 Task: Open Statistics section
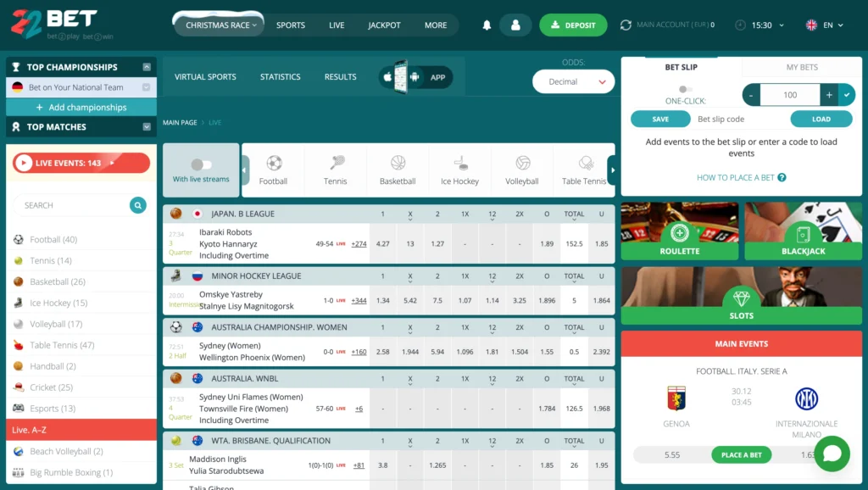(x=280, y=77)
